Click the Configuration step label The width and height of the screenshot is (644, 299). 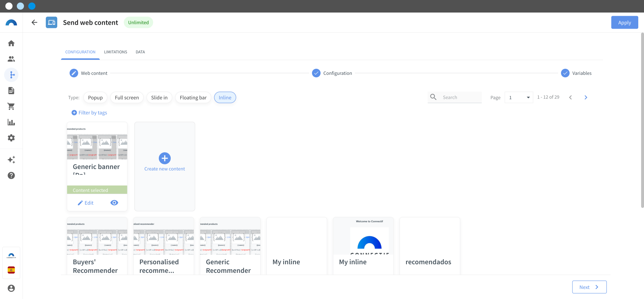(x=338, y=73)
